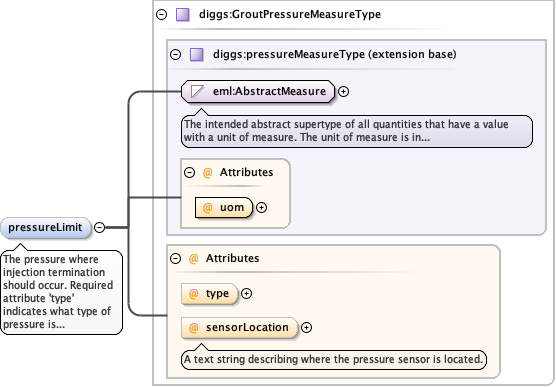556x387 pixels.
Task: Click the upper Attributes heading above uom
Action: point(246,172)
